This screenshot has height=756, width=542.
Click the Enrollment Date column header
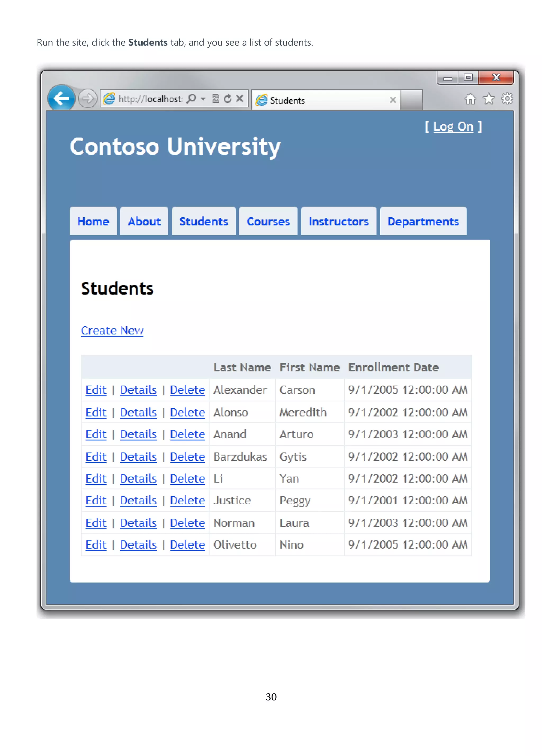[x=394, y=367]
